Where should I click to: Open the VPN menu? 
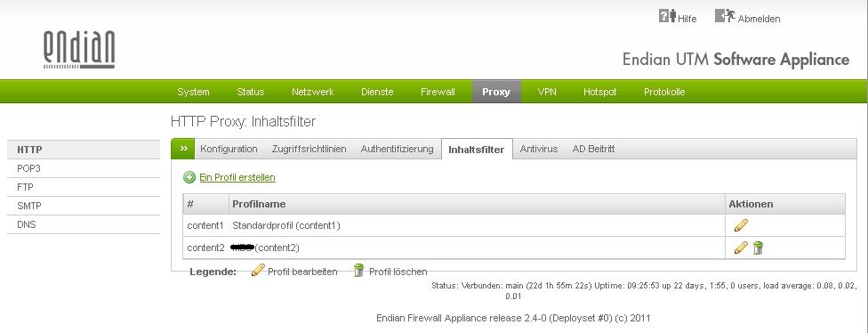(547, 92)
